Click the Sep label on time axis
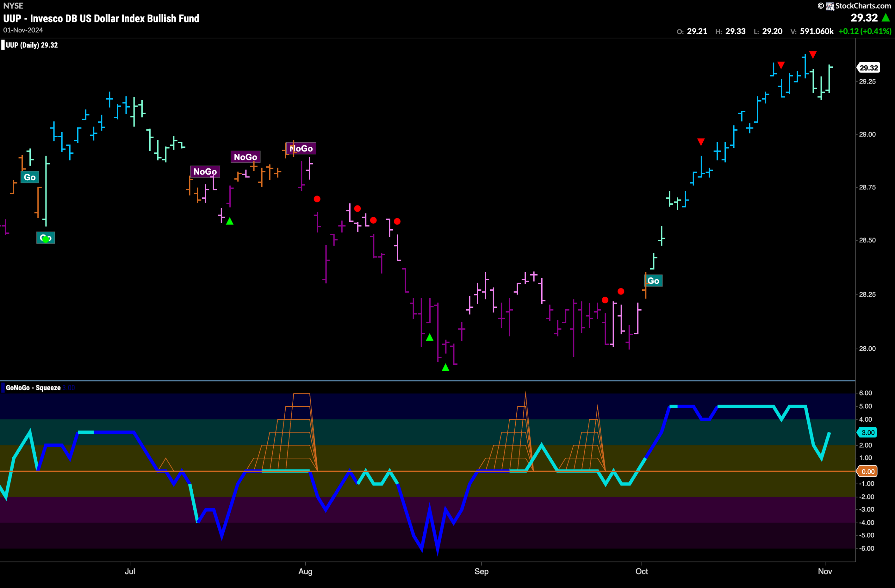Image resolution: width=895 pixels, height=588 pixels. pyautogui.click(x=481, y=572)
